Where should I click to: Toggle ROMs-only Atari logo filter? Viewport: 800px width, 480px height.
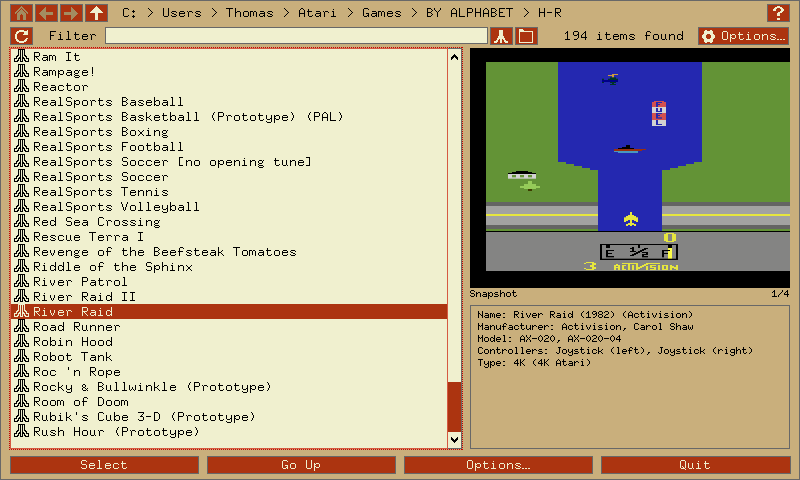(x=501, y=36)
